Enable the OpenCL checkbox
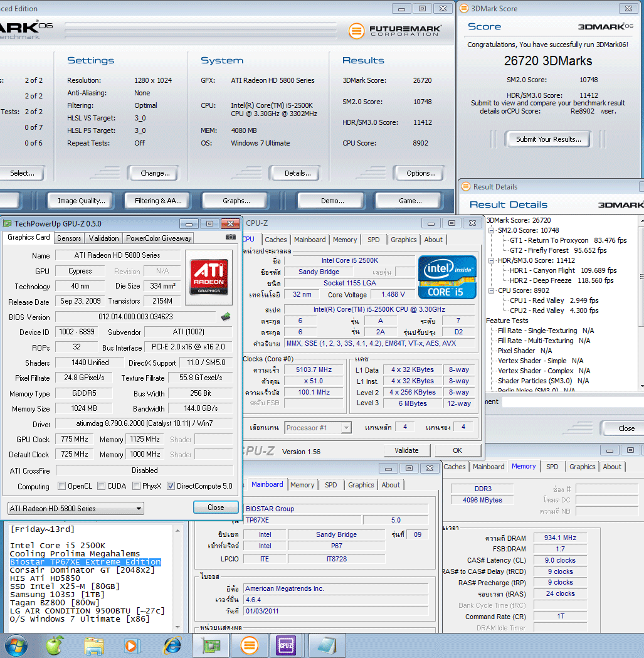Image resolution: width=644 pixels, height=658 pixels. pos(61,486)
